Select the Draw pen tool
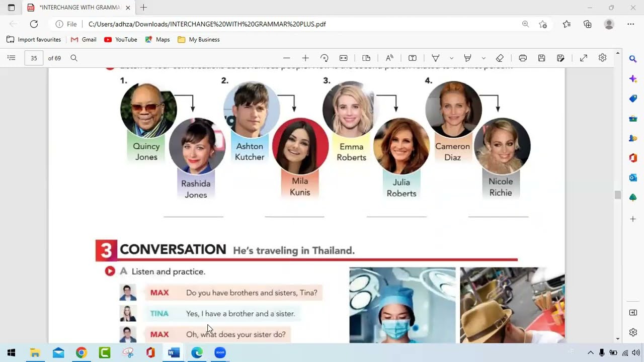 [436, 58]
